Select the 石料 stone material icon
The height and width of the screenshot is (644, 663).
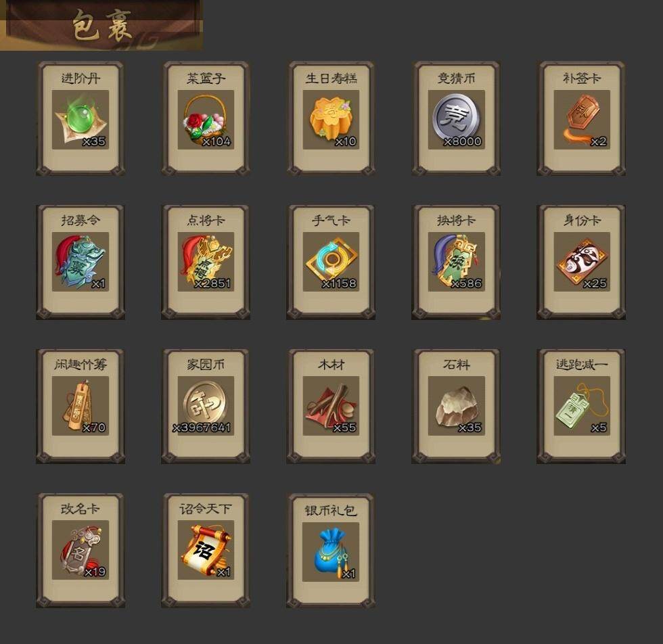(456, 406)
